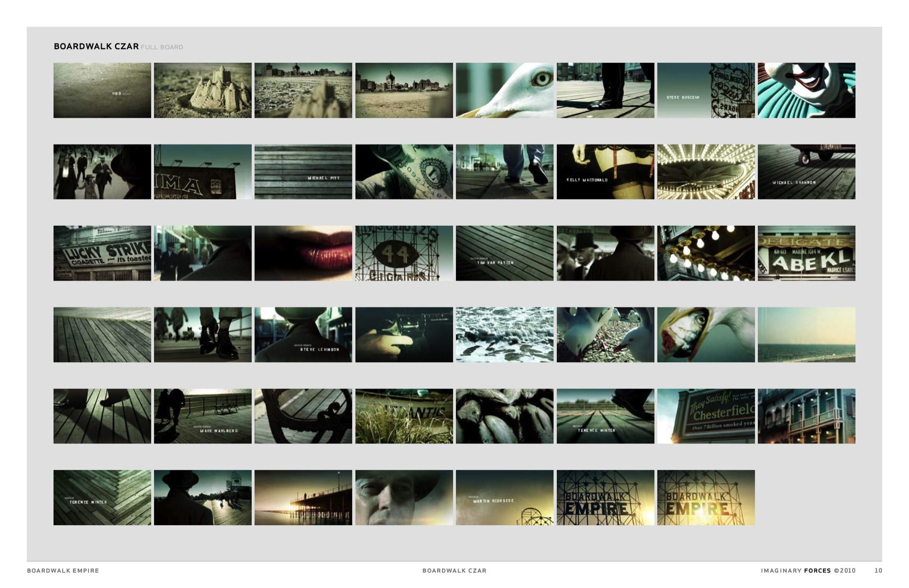909x588 pixels.
Task: Open the Kelly Macdonald stockings frame
Action: (605, 171)
